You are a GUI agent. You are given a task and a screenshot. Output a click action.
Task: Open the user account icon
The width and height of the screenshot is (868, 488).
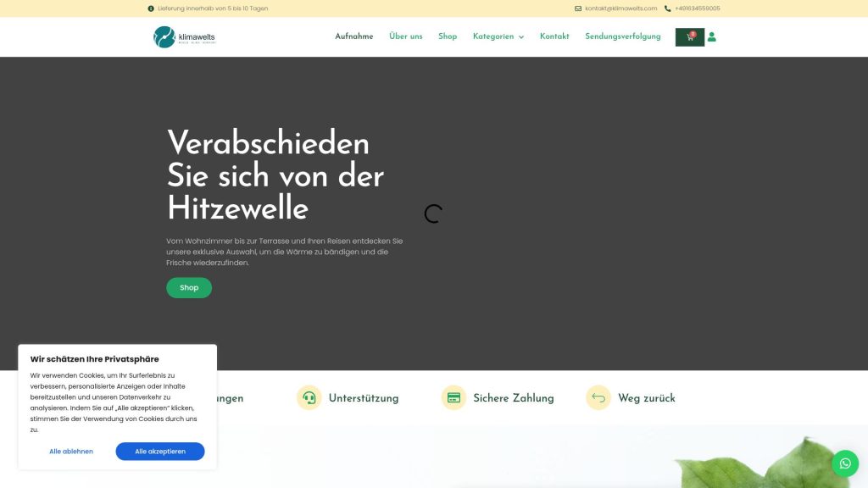[x=712, y=37]
